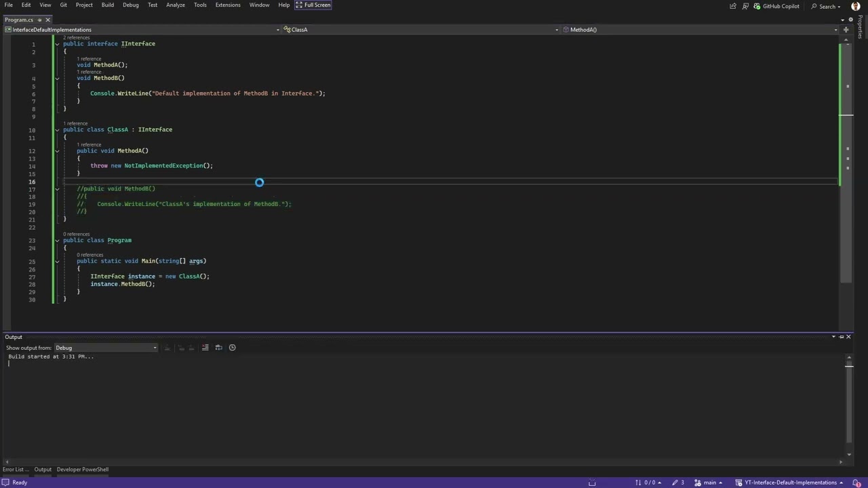Collapse the MethodA() method block
Image resolution: width=868 pixels, height=488 pixels.
[57, 150]
